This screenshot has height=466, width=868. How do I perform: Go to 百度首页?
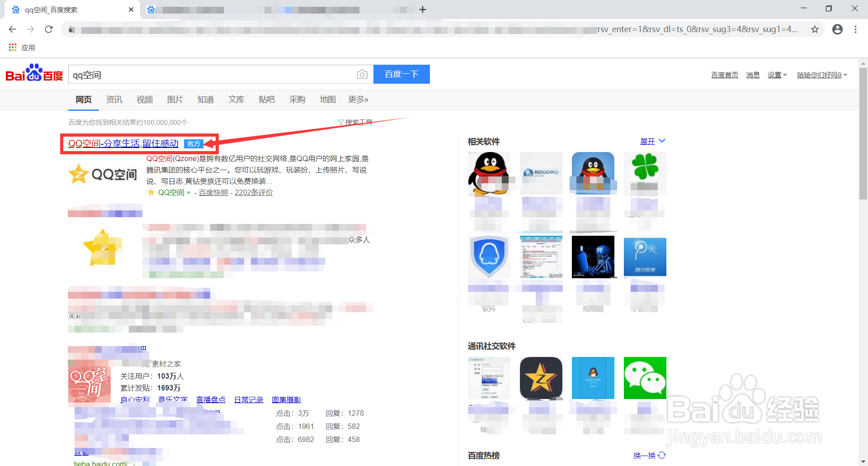click(725, 75)
